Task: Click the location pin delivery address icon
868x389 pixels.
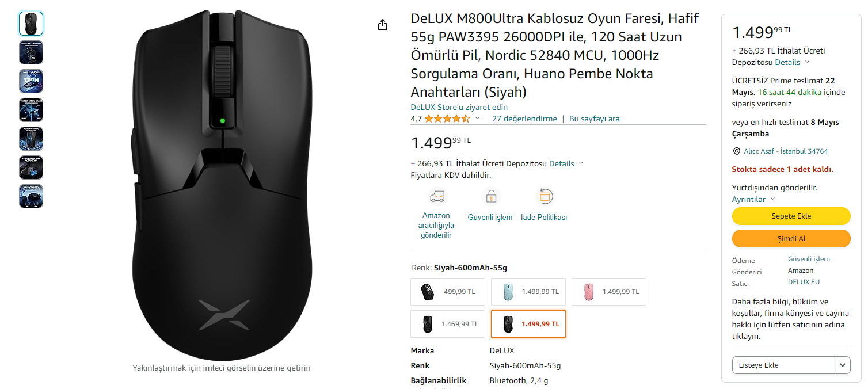Action: (736, 151)
